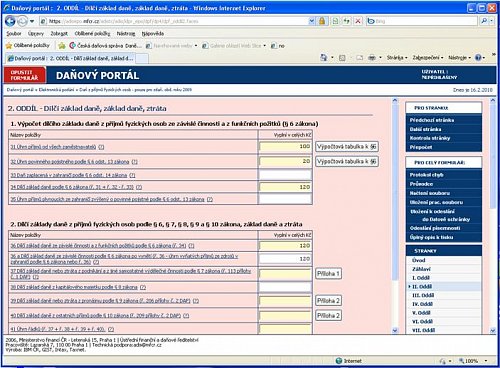Click the browser Back arrow button
This screenshot has width=500, height=368.
[x=10, y=21]
